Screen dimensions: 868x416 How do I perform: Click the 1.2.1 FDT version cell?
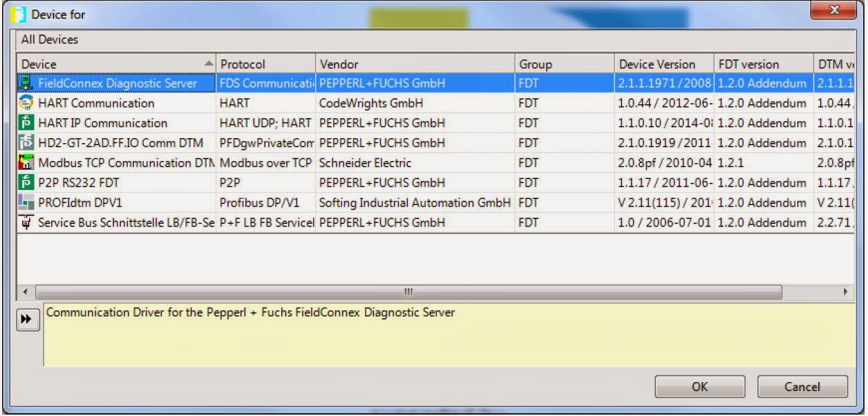pos(764,164)
